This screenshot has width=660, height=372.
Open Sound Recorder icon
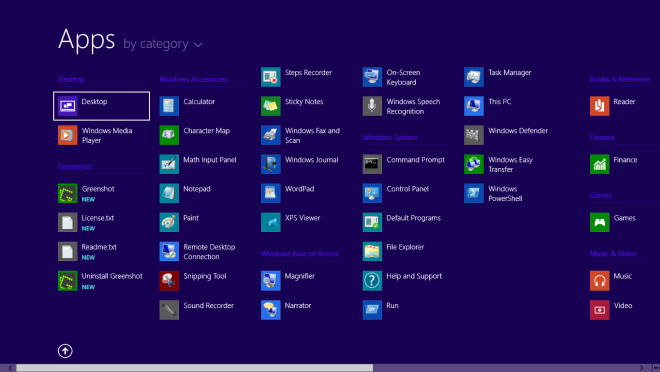(x=169, y=310)
